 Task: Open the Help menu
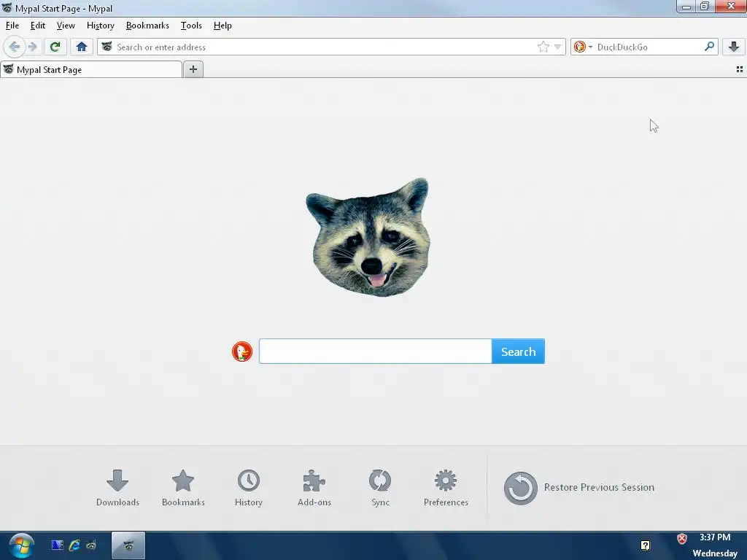[222, 26]
